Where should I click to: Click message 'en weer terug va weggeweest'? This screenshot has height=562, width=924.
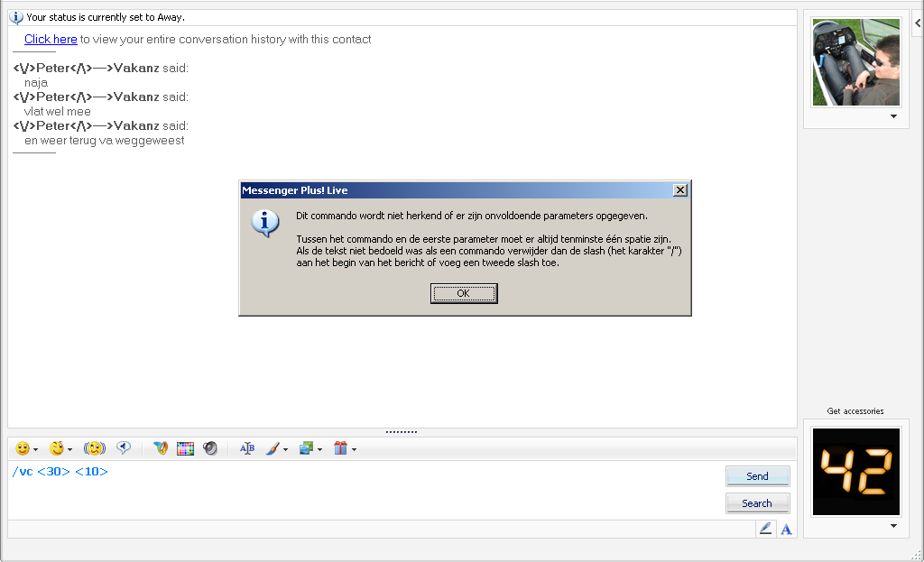(105, 141)
